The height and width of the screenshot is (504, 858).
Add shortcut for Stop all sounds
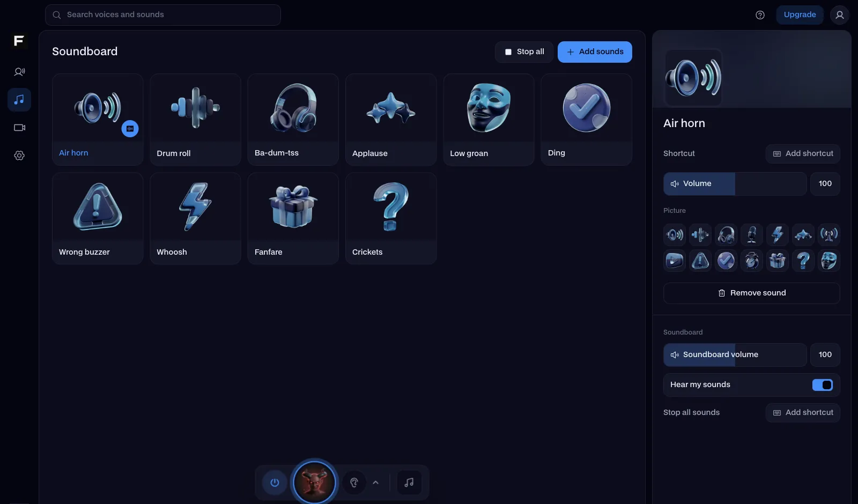coord(803,413)
